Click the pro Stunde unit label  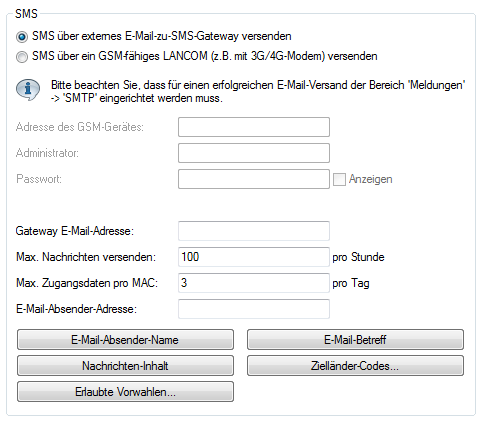point(358,257)
